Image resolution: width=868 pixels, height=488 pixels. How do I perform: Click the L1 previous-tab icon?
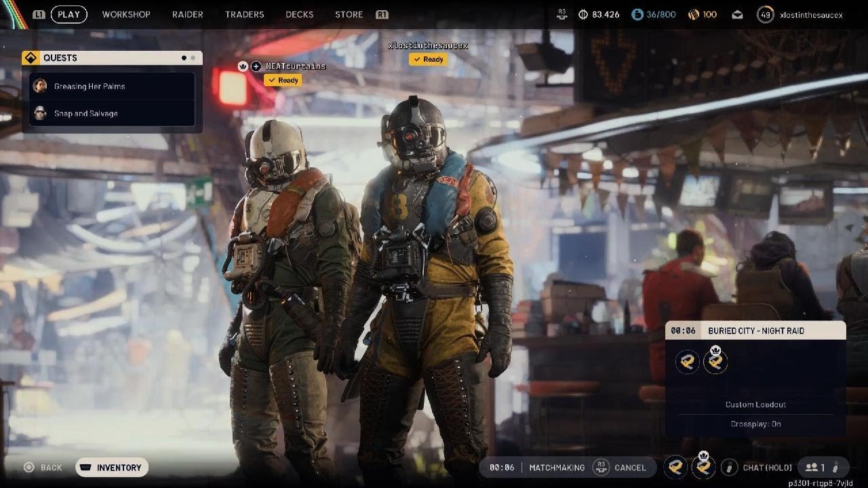pyautogui.click(x=39, y=14)
